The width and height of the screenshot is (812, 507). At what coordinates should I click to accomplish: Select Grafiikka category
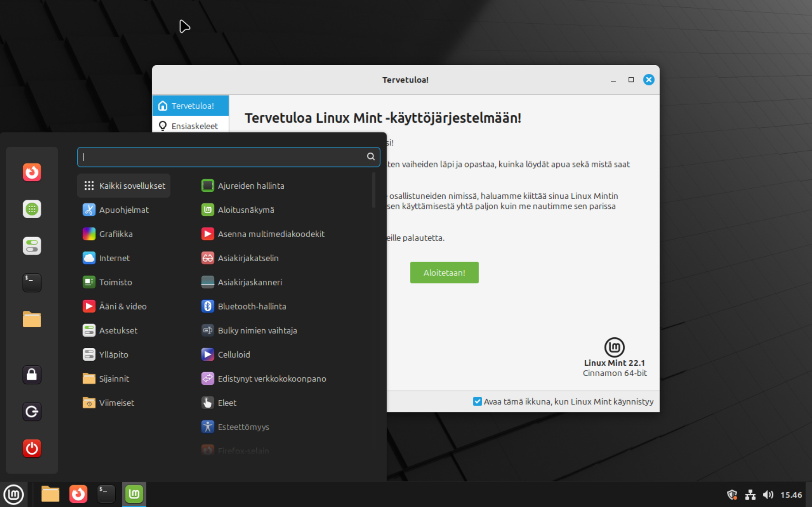point(124,234)
